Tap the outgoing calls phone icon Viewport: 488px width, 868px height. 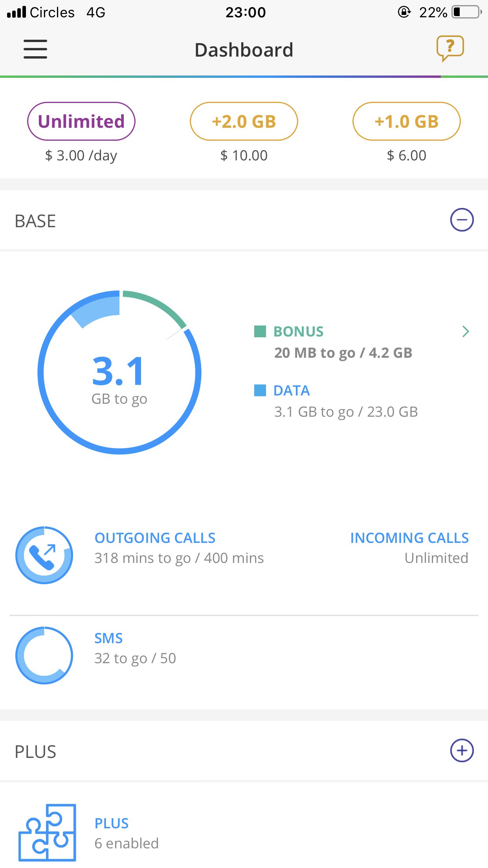point(44,555)
